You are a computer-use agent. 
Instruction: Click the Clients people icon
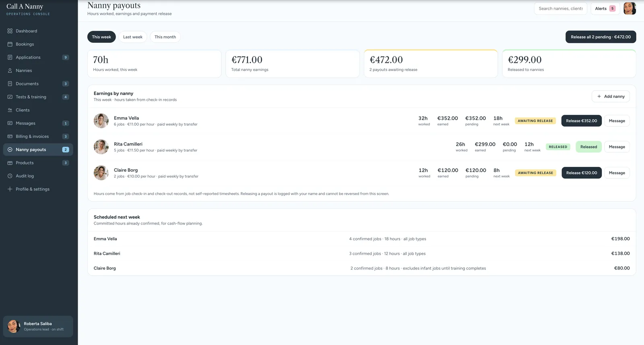coord(10,110)
